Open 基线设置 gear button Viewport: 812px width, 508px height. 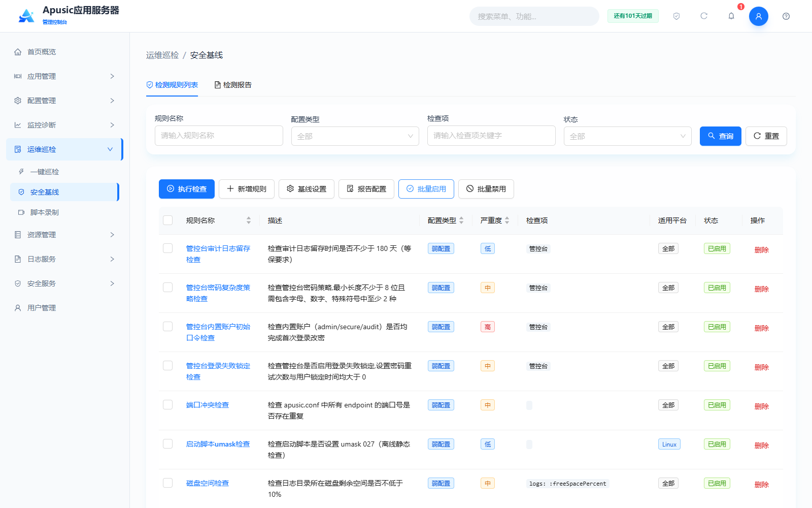307,189
